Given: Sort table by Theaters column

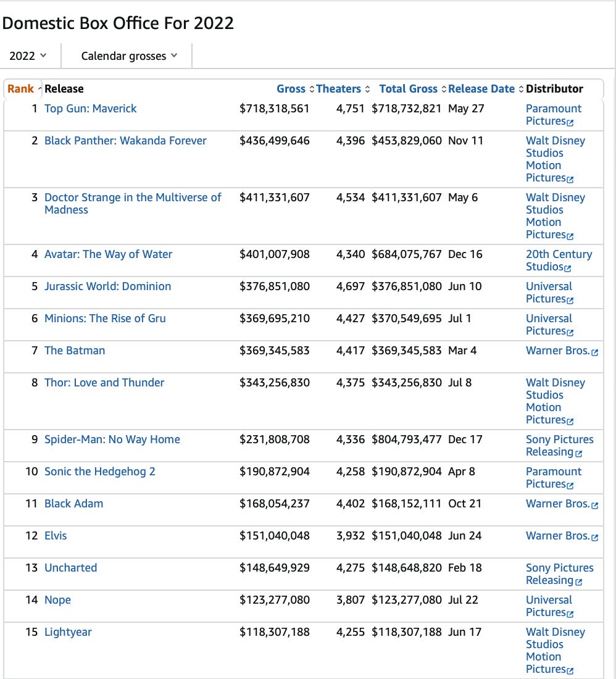Looking at the screenshot, I should (x=343, y=89).
